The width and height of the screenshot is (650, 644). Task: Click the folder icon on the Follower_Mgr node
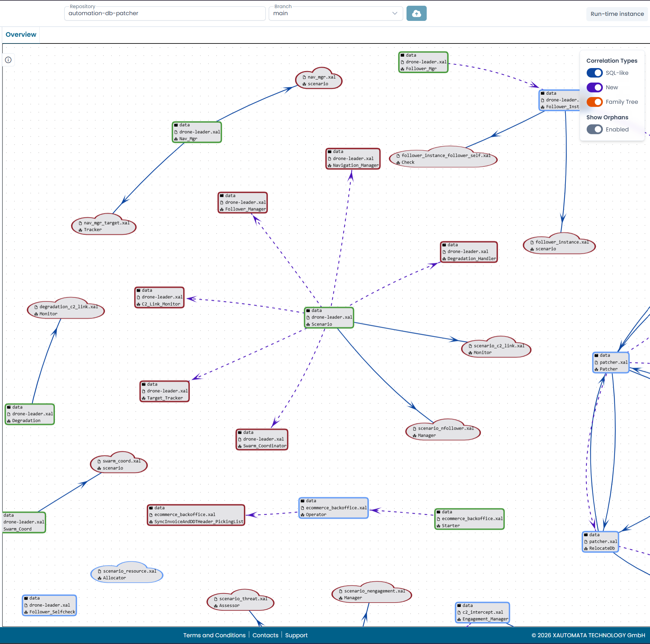coord(403,55)
